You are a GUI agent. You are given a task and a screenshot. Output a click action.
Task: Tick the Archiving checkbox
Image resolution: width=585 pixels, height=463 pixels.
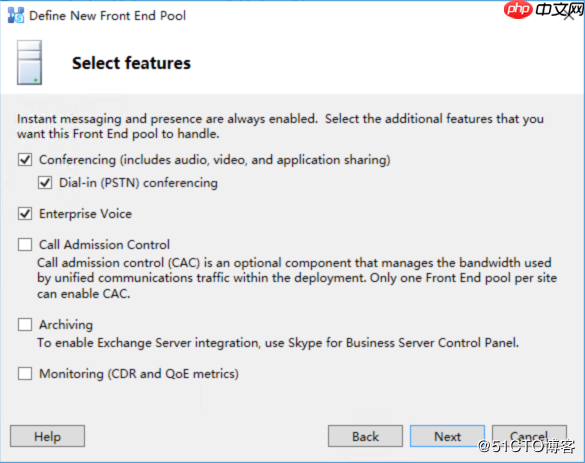[x=25, y=325]
